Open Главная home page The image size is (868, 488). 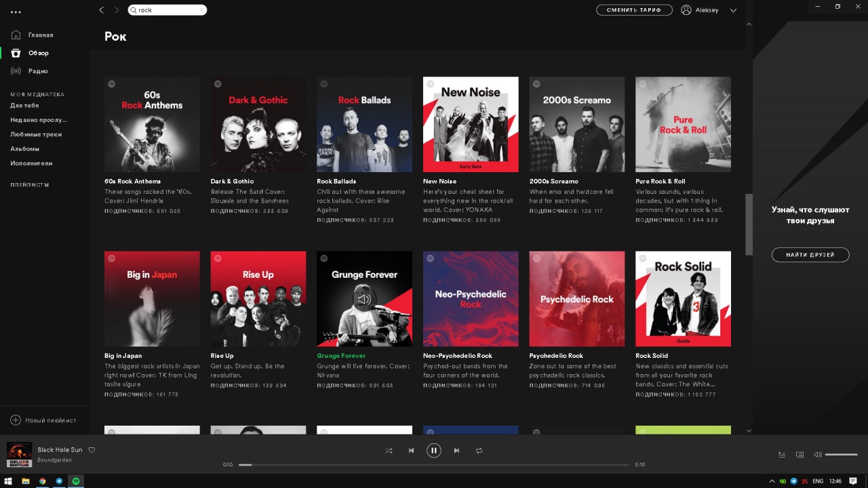pyautogui.click(x=41, y=35)
